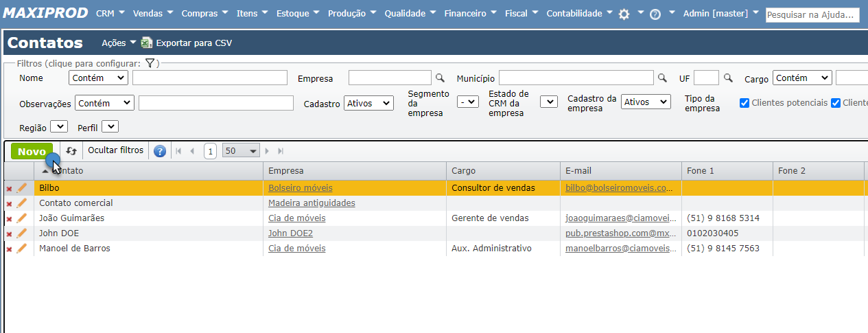Edit João Guimarães with pencil icon
Viewport: 868px width, 333px height.
tap(22, 218)
